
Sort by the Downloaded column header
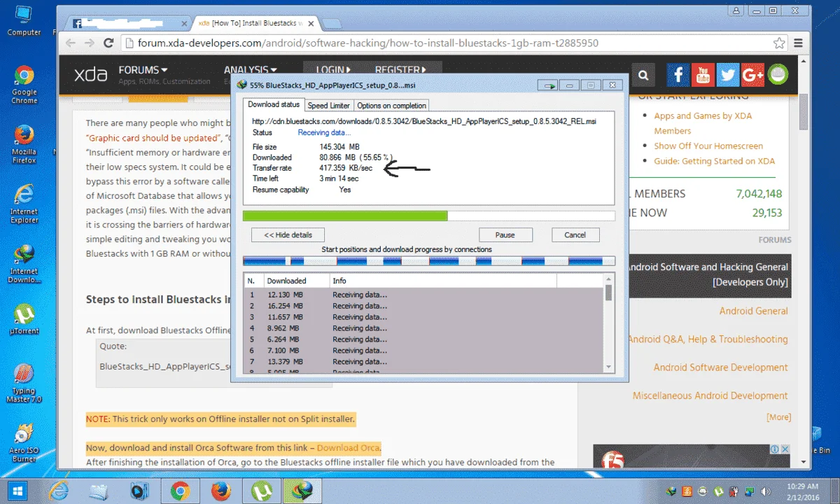(295, 281)
